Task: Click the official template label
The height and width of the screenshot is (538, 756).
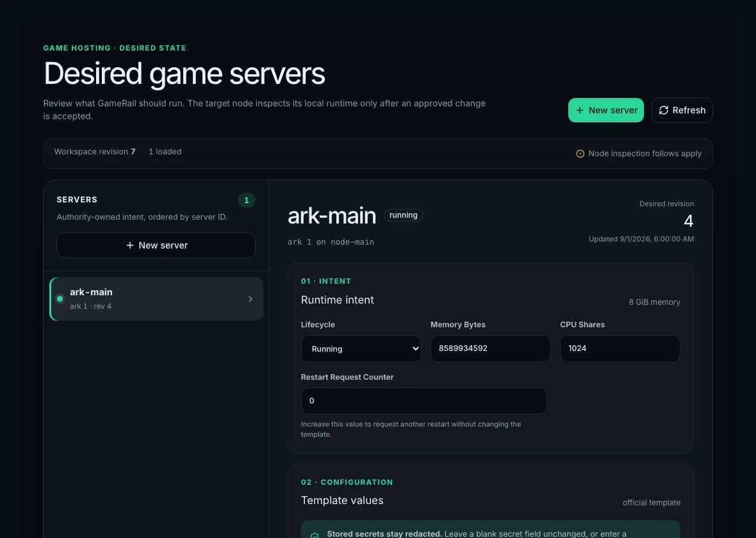Action: pos(651,502)
